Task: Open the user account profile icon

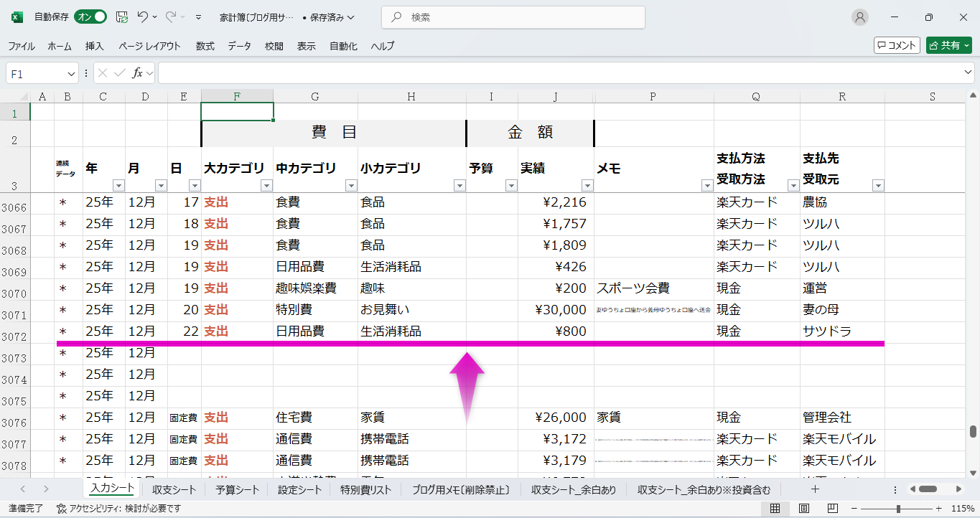Action: (859, 17)
